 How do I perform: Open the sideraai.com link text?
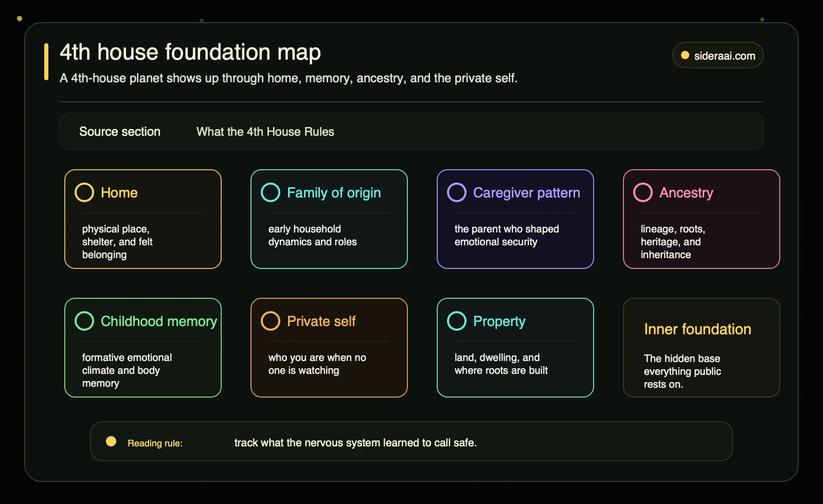[725, 56]
